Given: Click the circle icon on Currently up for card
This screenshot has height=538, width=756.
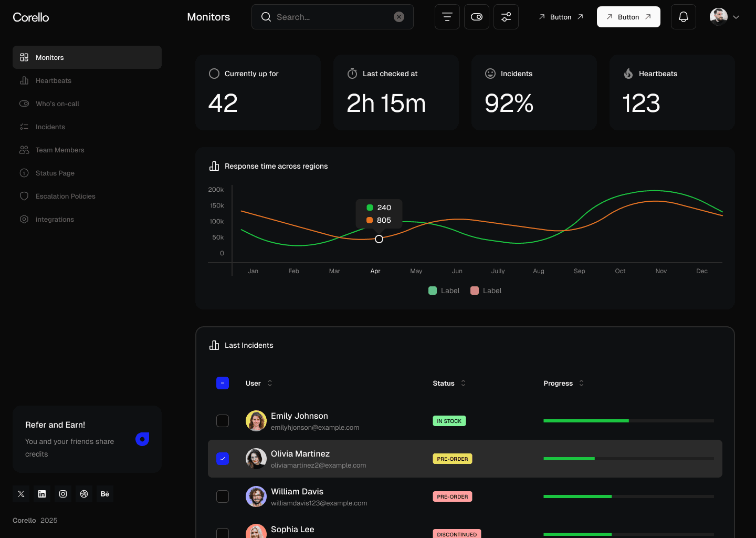Looking at the screenshot, I should click(214, 74).
